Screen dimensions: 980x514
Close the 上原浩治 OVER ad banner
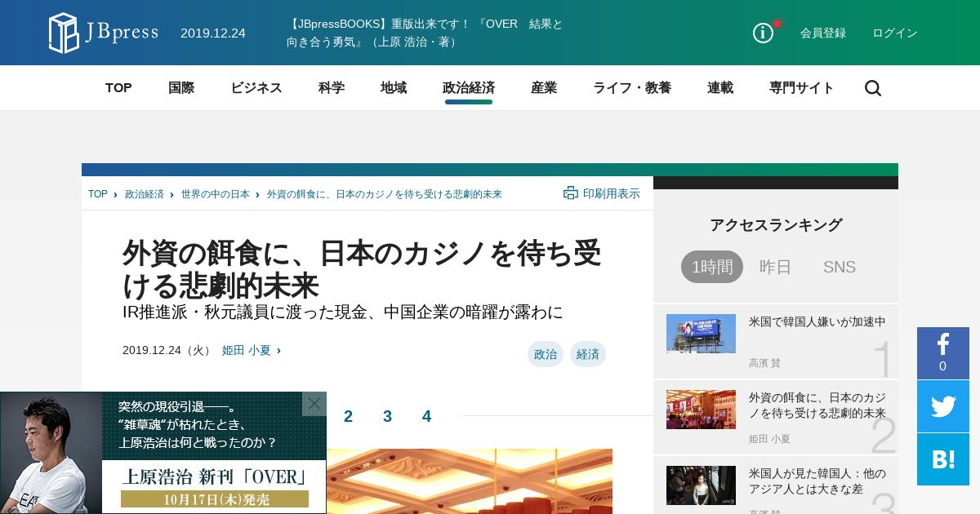314,404
